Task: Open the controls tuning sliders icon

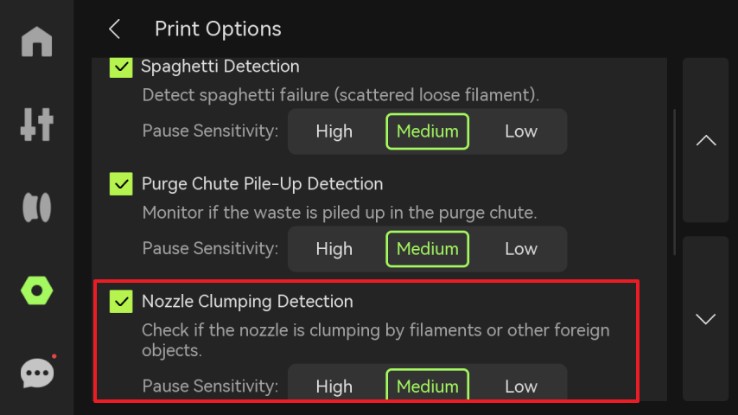Action: click(x=37, y=125)
